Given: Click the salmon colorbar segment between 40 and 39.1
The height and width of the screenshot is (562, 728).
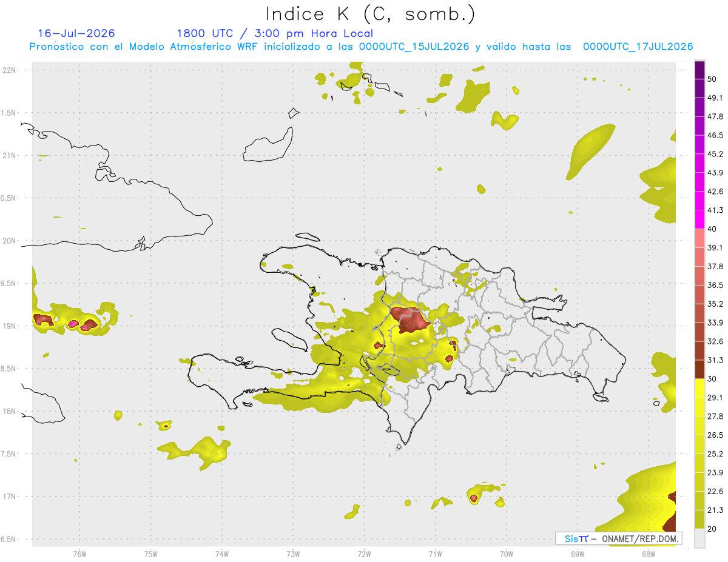Looking at the screenshot, I should coord(699,238).
